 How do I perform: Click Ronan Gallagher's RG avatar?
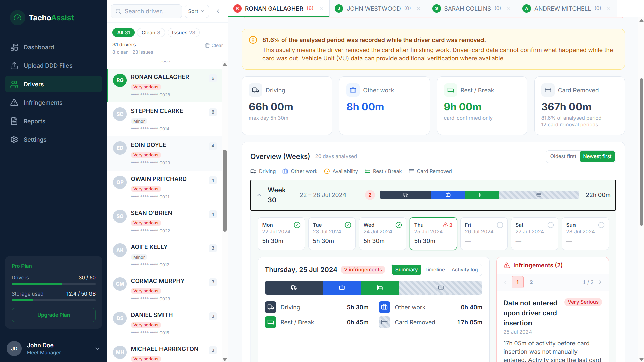coord(120,80)
